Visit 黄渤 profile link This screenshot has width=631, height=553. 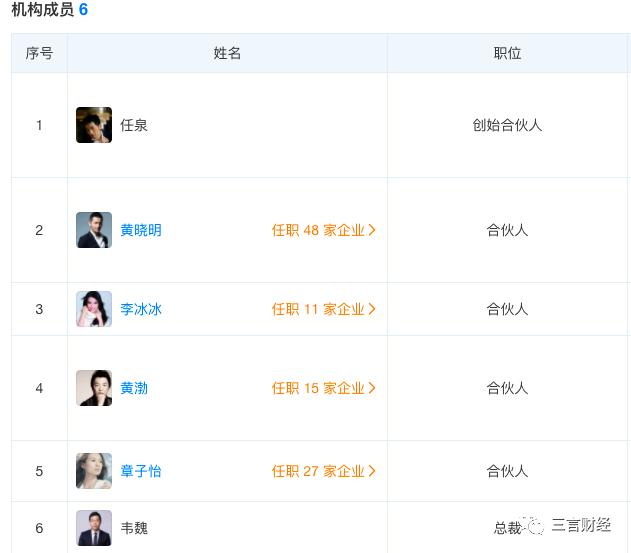134,388
